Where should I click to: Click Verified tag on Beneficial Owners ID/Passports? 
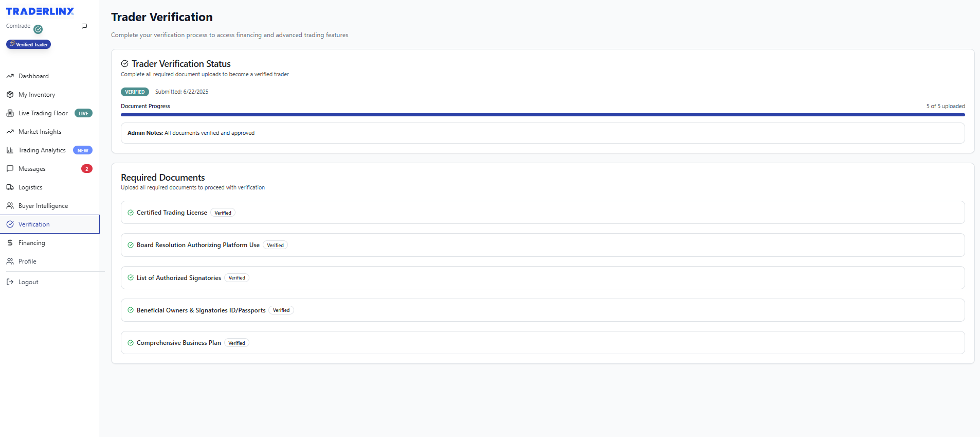click(281, 310)
